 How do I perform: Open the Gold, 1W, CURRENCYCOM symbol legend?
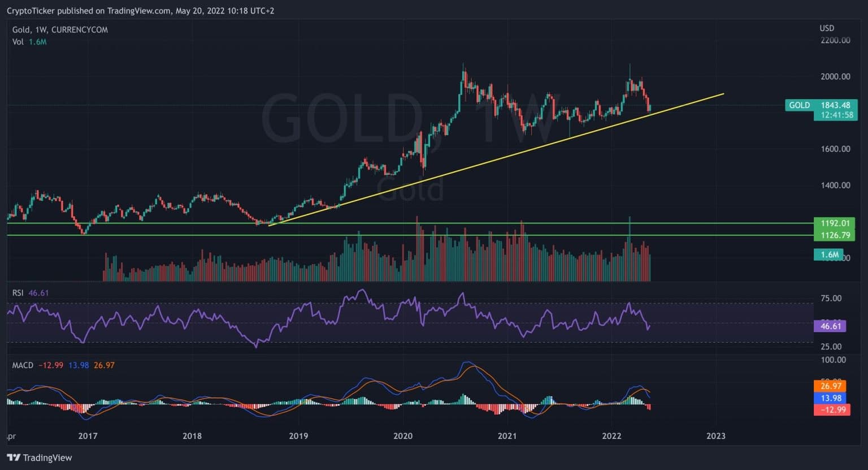pyautogui.click(x=60, y=30)
